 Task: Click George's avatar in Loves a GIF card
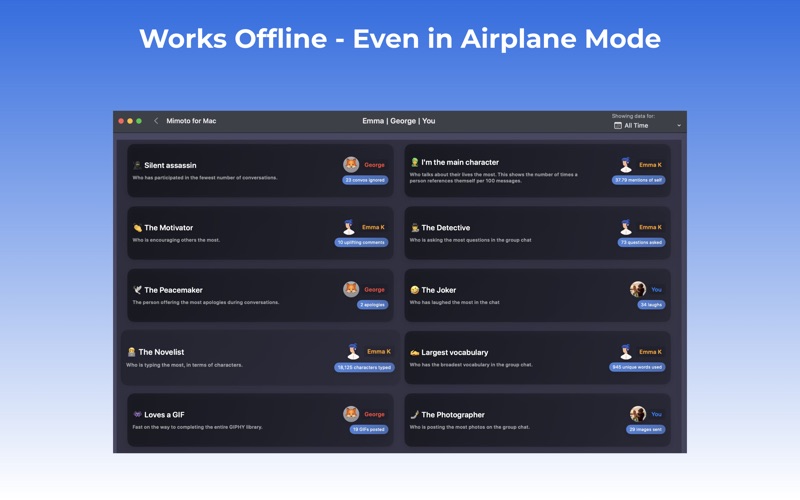[x=351, y=414]
